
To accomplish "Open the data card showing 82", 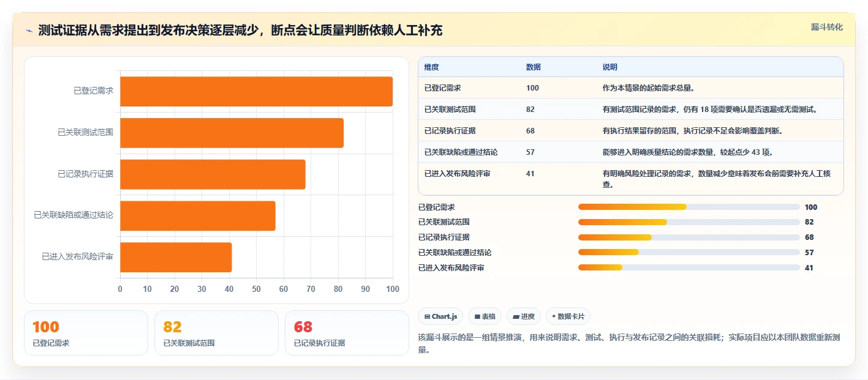I will tap(216, 333).
